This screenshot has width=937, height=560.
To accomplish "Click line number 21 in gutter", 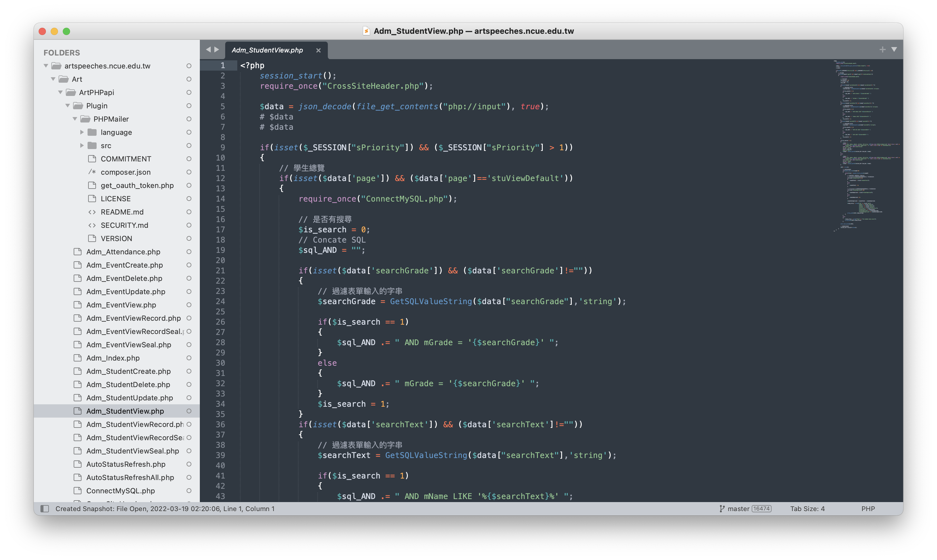I will (x=220, y=270).
